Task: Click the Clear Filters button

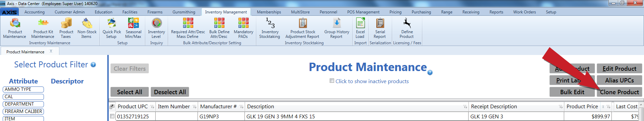Action: [x=129, y=68]
